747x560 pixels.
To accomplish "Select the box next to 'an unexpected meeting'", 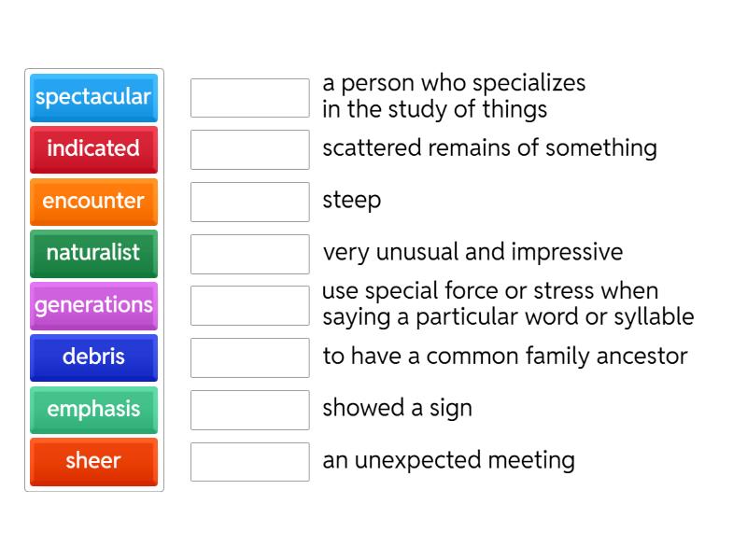I will (249, 461).
